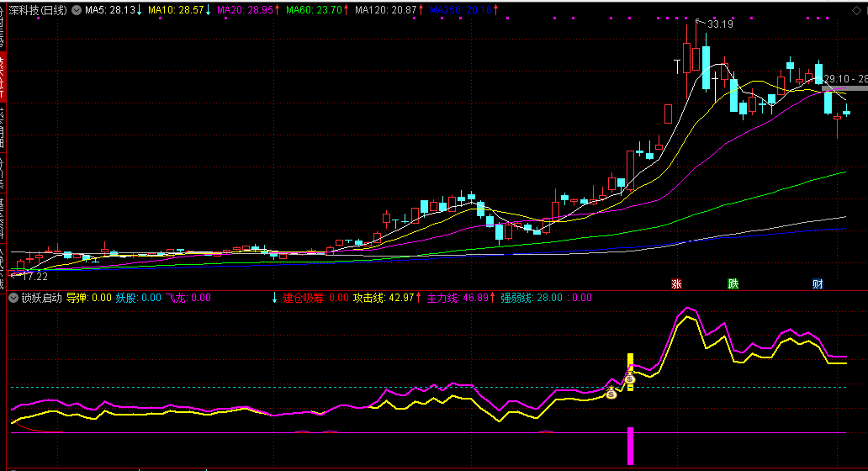Click the upper money bag signal icon
The width and height of the screenshot is (868, 471).
coord(629,379)
